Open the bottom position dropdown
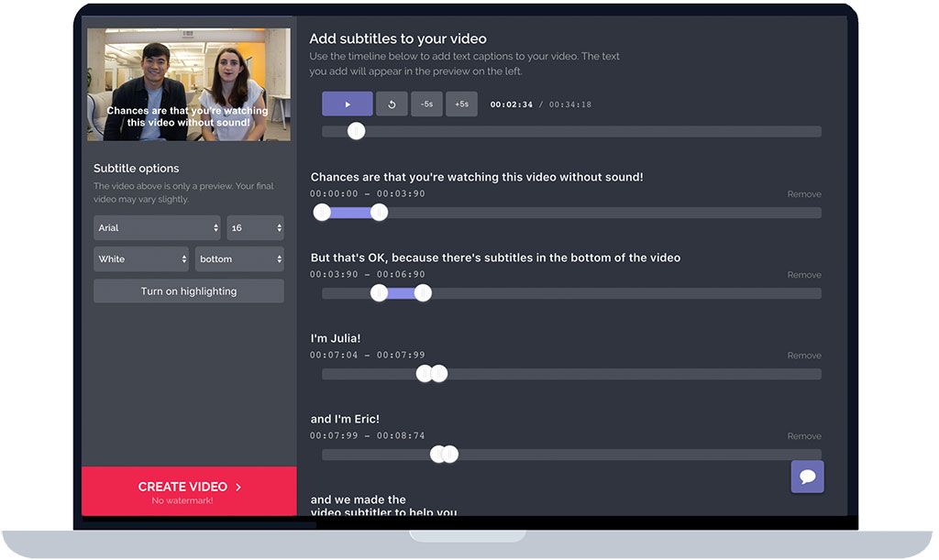 point(239,259)
